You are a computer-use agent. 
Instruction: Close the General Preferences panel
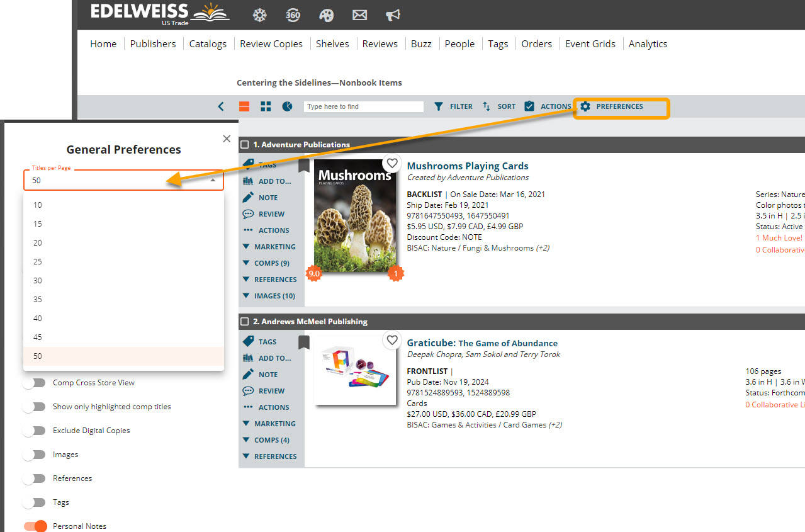227,139
